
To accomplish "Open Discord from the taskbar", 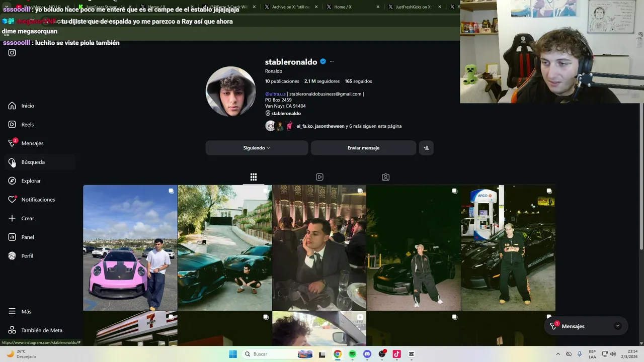I will (x=367, y=354).
